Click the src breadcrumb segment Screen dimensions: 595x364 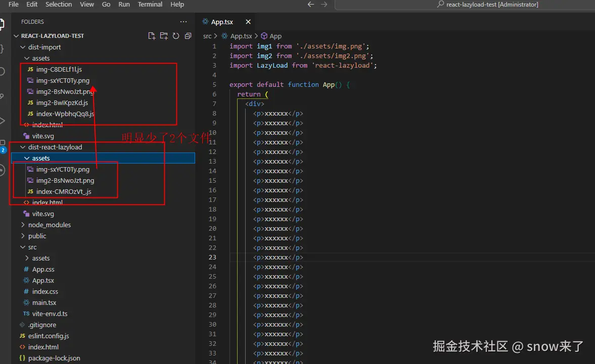coord(207,36)
